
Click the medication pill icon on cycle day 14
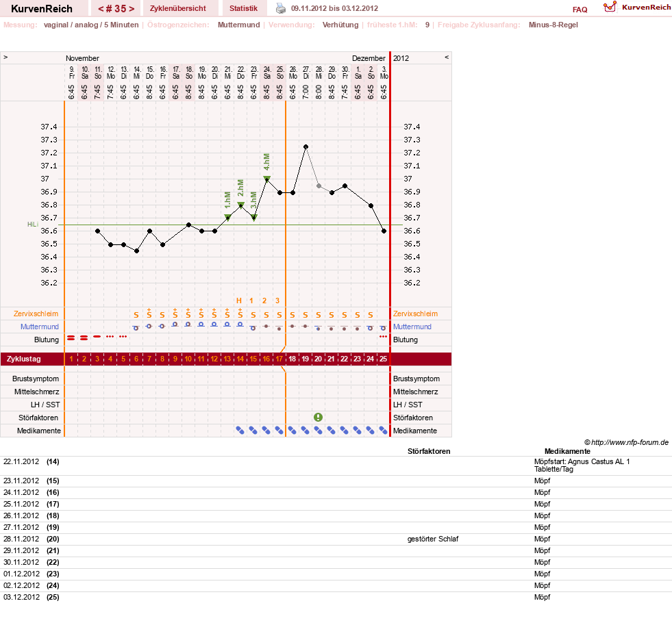[240, 431]
